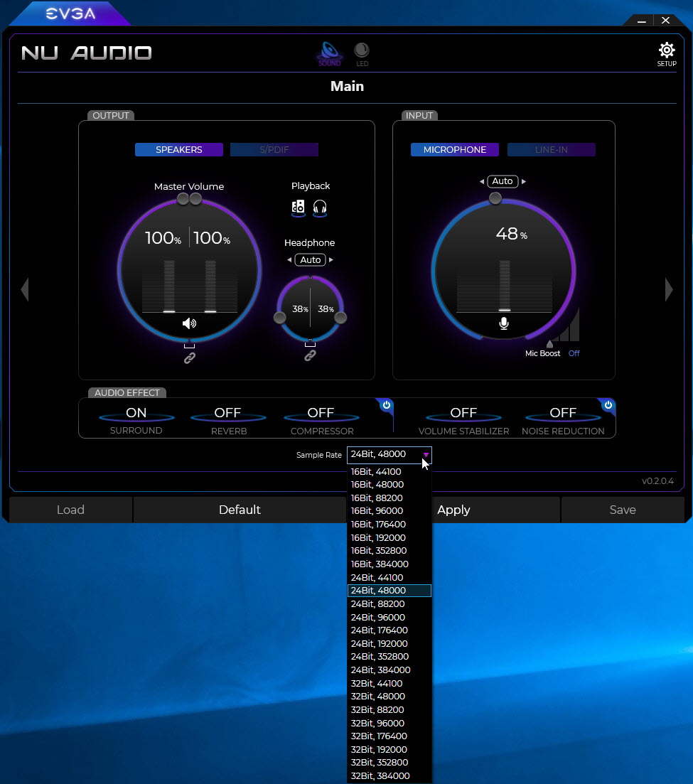Click the Load button
693x784 pixels.
[70, 510]
